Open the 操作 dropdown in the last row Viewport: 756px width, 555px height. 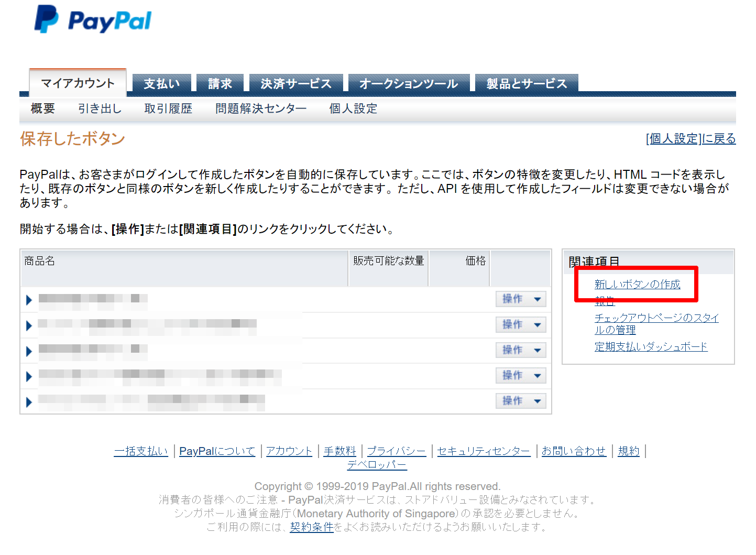click(521, 401)
